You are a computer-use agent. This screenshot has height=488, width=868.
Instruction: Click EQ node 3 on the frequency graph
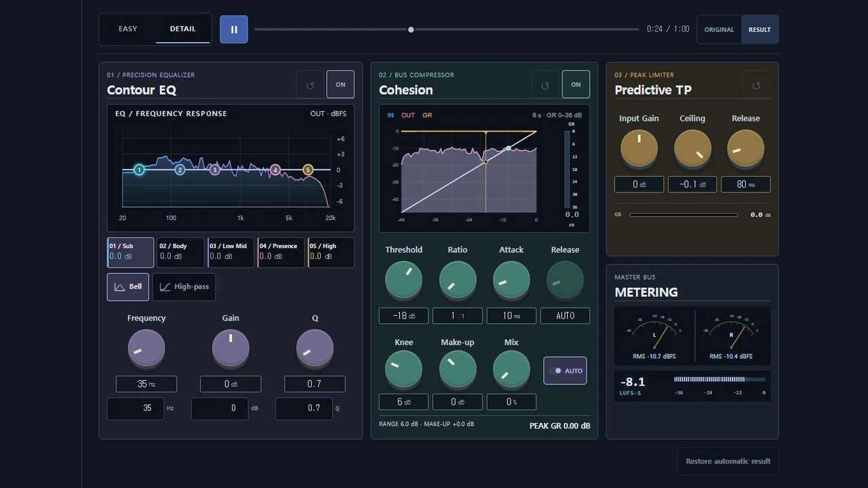(x=215, y=170)
